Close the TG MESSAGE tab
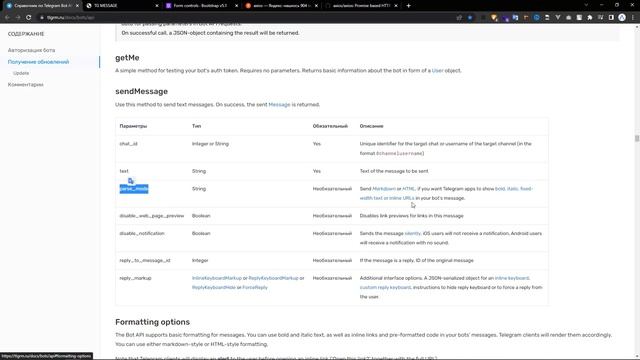 pos(157,6)
